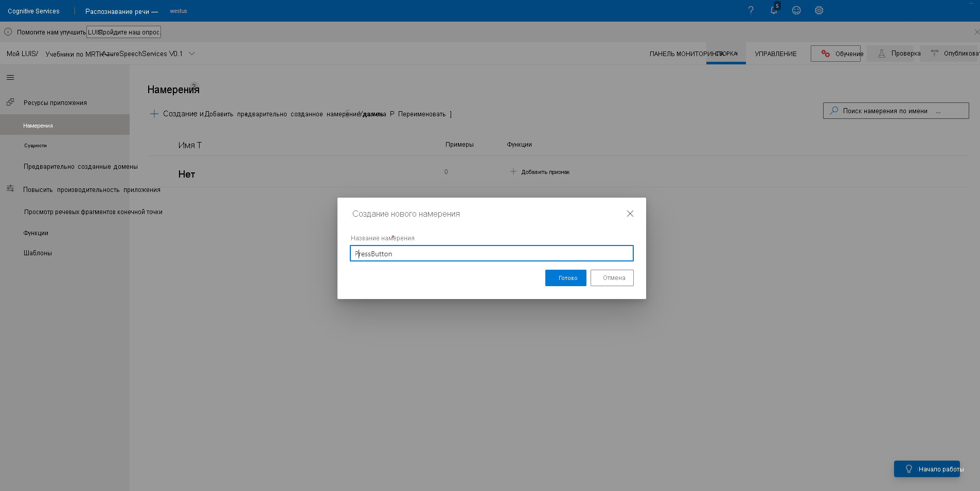Image resolution: width=980 pixels, height=491 pixels.
Task: Open notifications bell icon
Action: (x=774, y=10)
